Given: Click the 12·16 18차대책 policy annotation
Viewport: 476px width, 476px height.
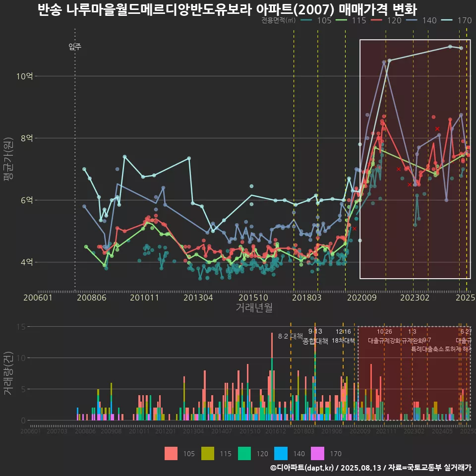Looking at the screenshot, I should [343, 336].
